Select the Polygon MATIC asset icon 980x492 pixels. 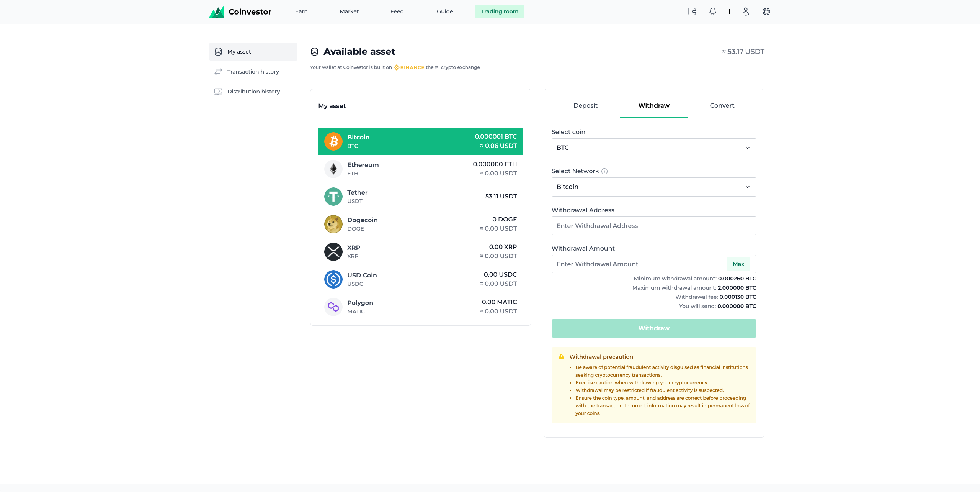click(333, 307)
